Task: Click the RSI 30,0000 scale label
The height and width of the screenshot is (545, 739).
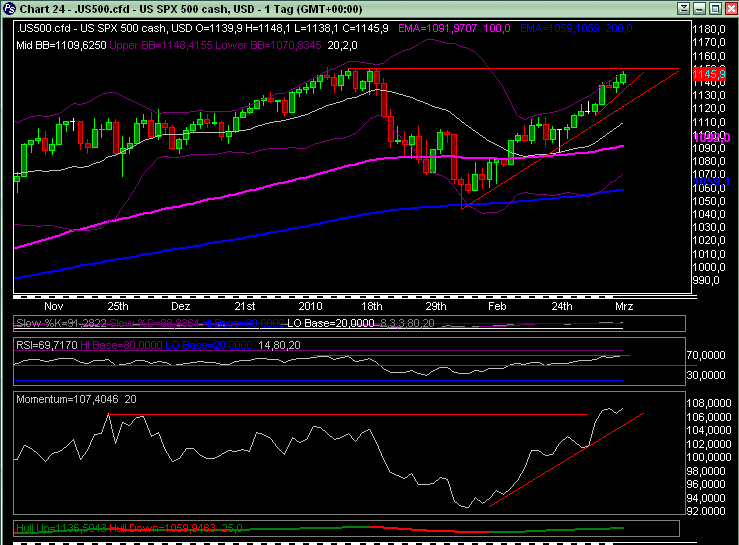Action: coord(706,375)
